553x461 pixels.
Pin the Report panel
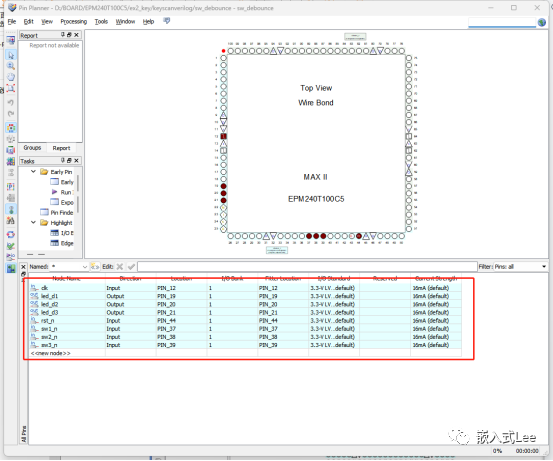63,35
